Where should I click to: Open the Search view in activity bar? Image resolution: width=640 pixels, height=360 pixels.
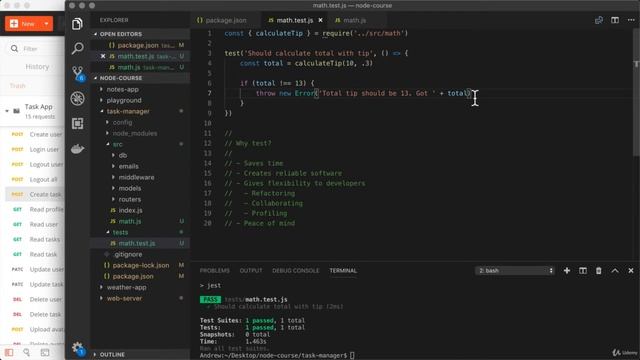(77, 48)
